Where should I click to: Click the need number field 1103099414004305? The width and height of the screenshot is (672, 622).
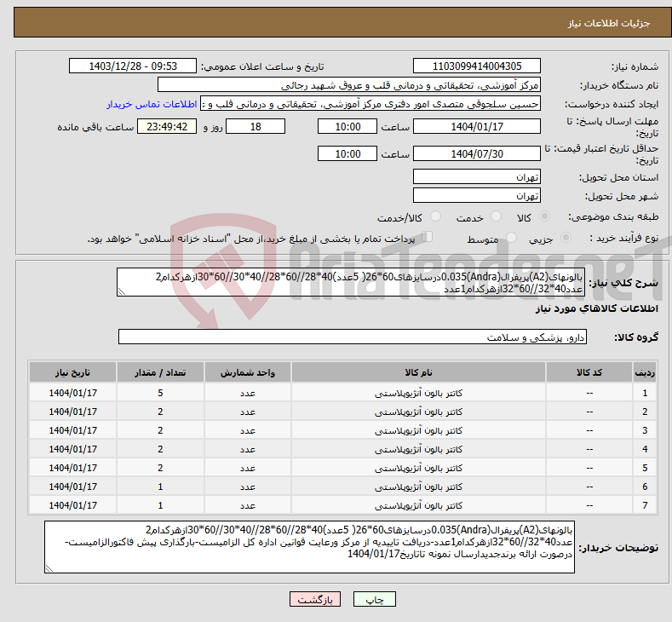pos(477,66)
